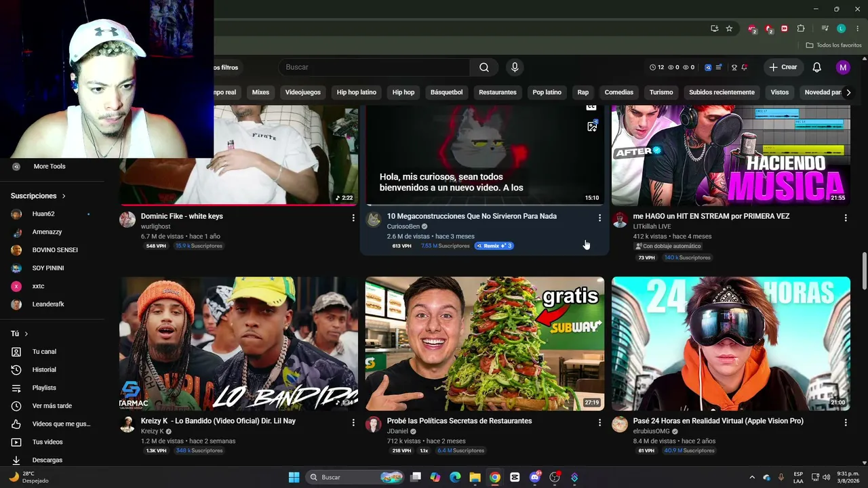The height and width of the screenshot is (488, 868).
Task: Click the Remix badge under Megaconstrucciones video
Action: click(x=494, y=246)
